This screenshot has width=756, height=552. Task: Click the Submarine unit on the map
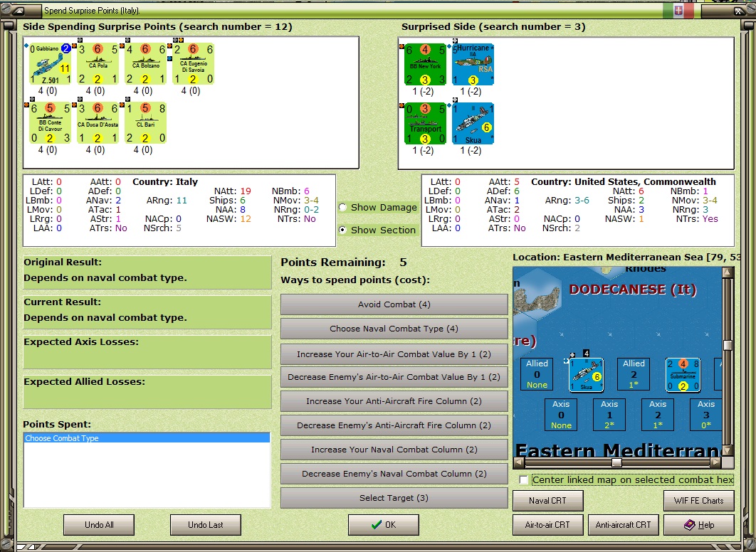point(683,375)
